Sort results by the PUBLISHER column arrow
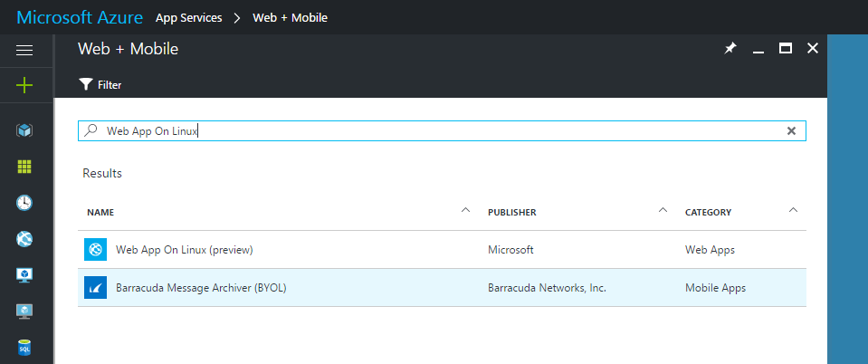The image size is (868, 364). click(x=663, y=211)
